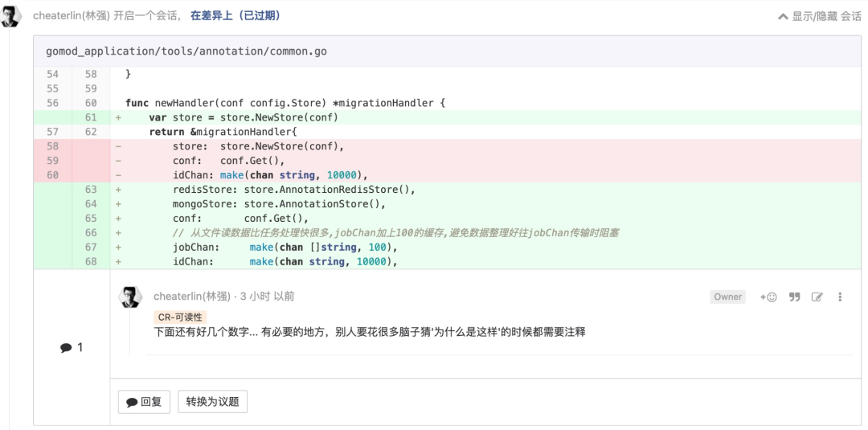868x430 pixels.
Task: Click cheaterlin's avatar at top left
Action: coord(11,16)
